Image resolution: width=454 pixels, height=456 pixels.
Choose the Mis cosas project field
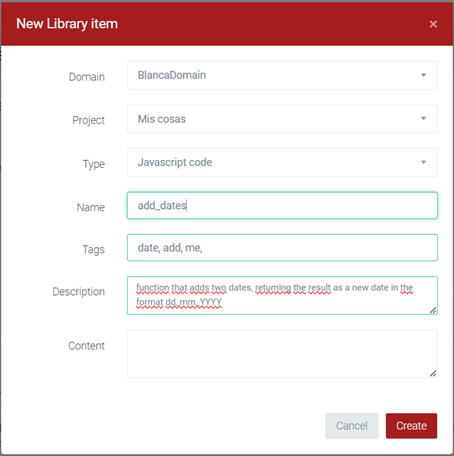[282, 119]
